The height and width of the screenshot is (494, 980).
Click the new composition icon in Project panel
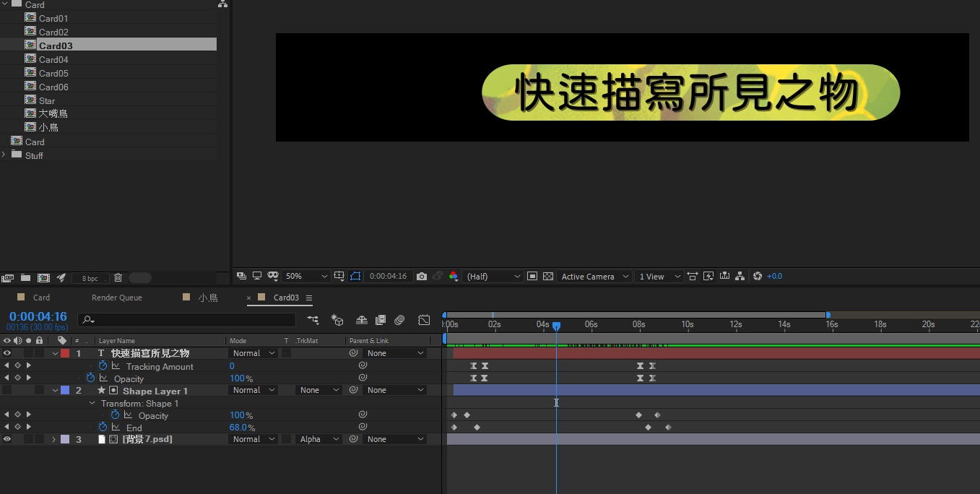tap(43, 278)
